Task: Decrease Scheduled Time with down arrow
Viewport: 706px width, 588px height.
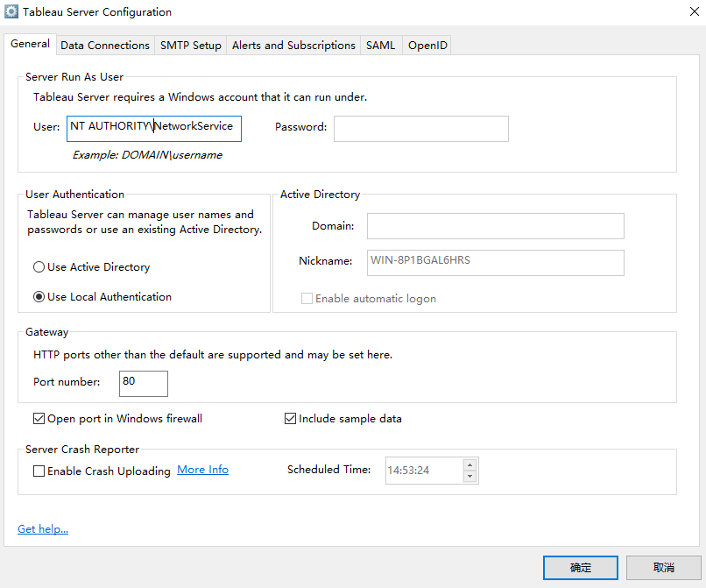Action: (469, 477)
